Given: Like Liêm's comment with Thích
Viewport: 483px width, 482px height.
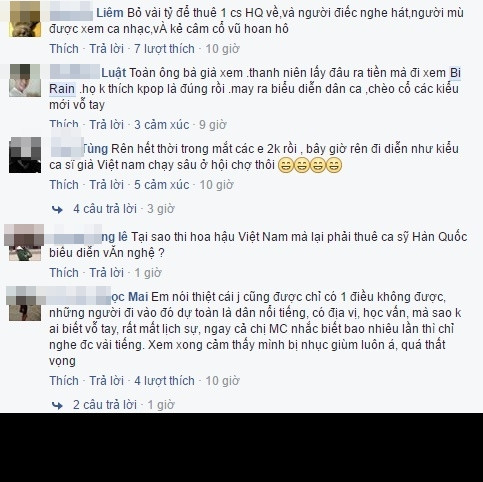Looking at the screenshot, I should pyautogui.click(x=64, y=49).
